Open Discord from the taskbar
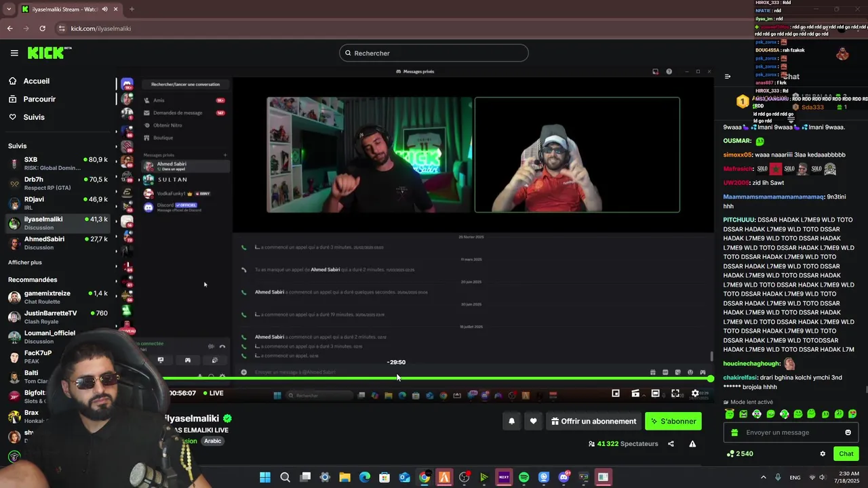868x488 pixels. click(x=564, y=477)
